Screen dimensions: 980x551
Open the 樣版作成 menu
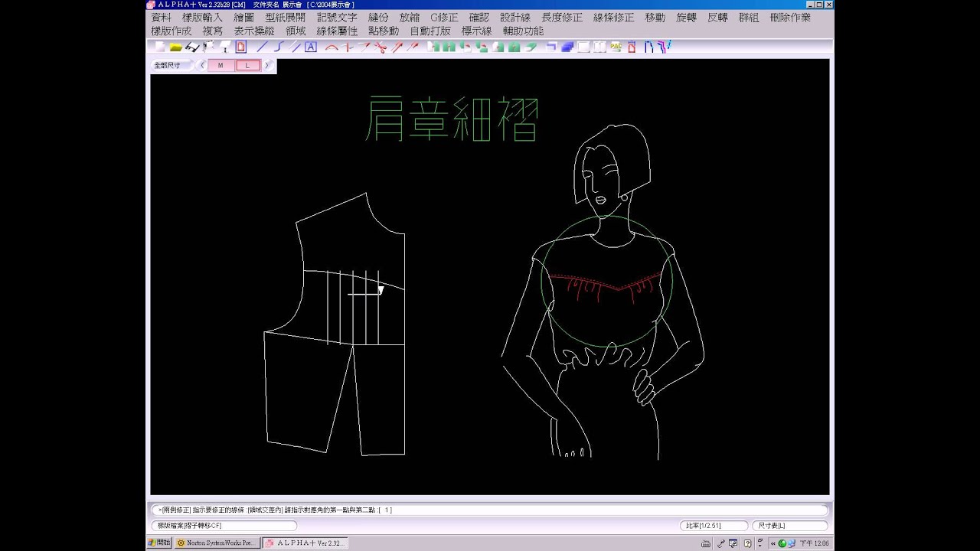pyautogui.click(x=171, y=31)
